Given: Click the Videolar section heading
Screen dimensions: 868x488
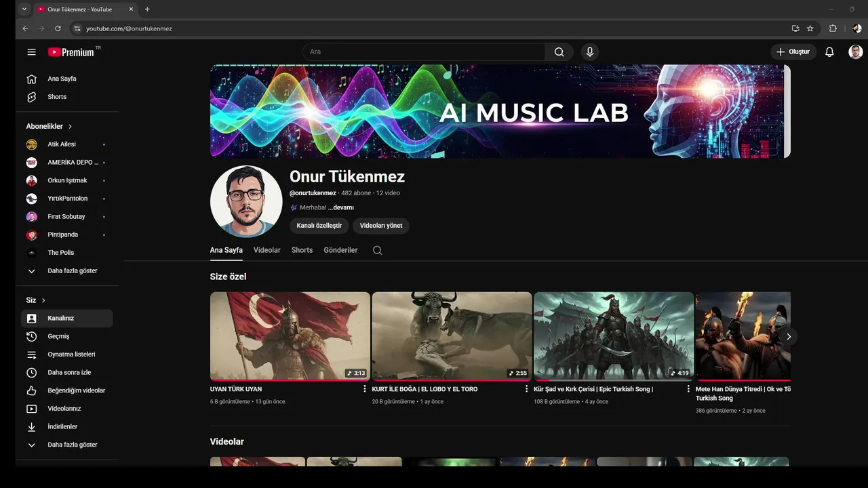Looking at the screenshot, I should pyautogui.click(x=226, y=441).
